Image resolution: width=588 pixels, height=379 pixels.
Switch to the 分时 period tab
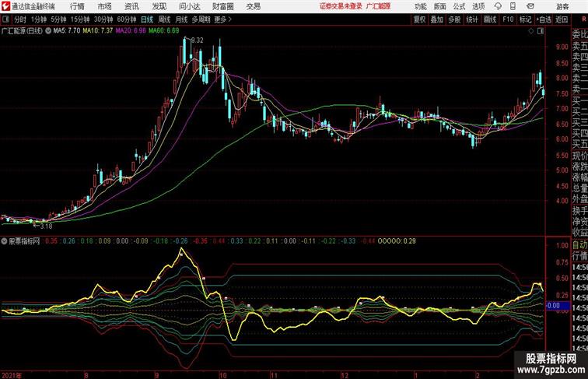[x=20, y=19]
